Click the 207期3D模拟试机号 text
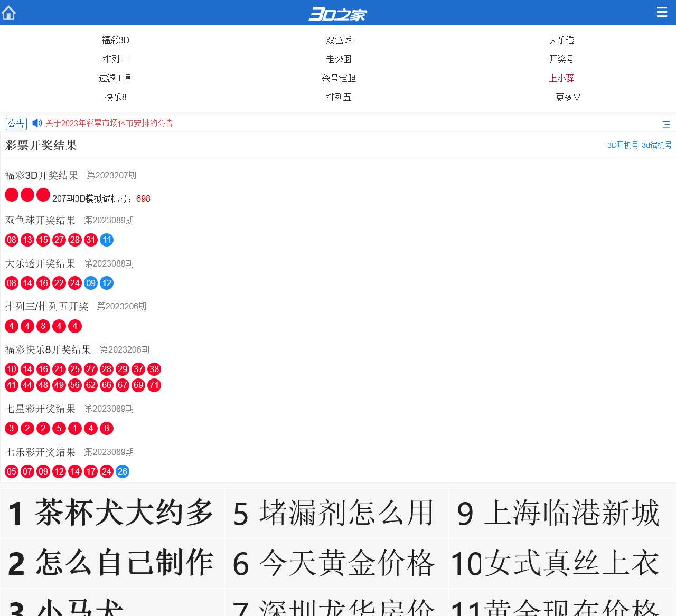 point(101,198)
